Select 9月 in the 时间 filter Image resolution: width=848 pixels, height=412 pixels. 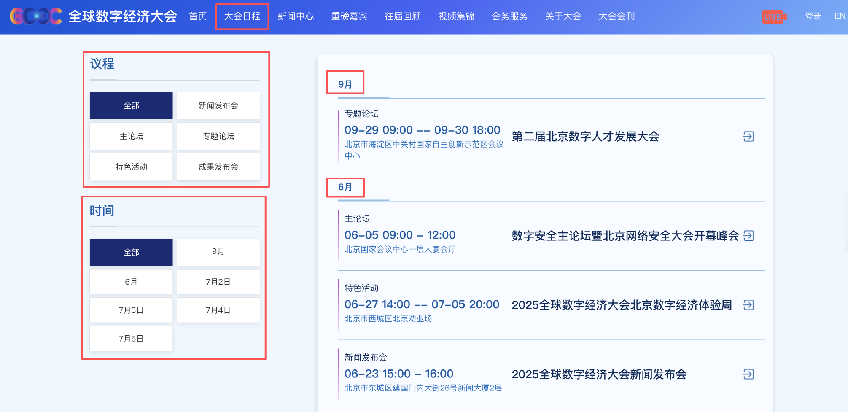[x=218, y=252]
